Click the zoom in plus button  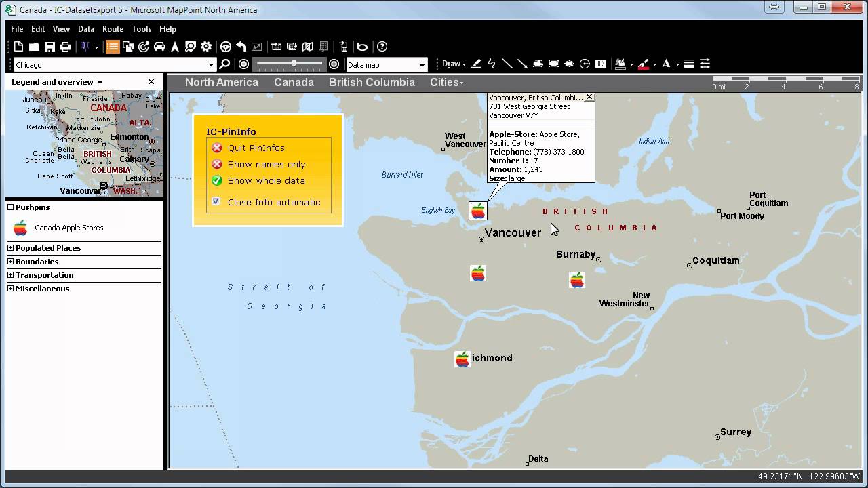pyautogui.click(x=334, y=64)
